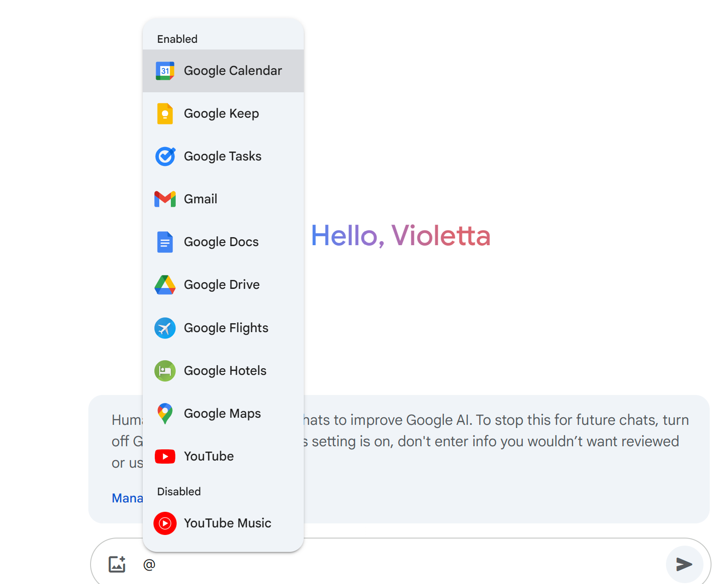Pick Google Flights label
The image size is (728, 584).
(x=226, y=328)
